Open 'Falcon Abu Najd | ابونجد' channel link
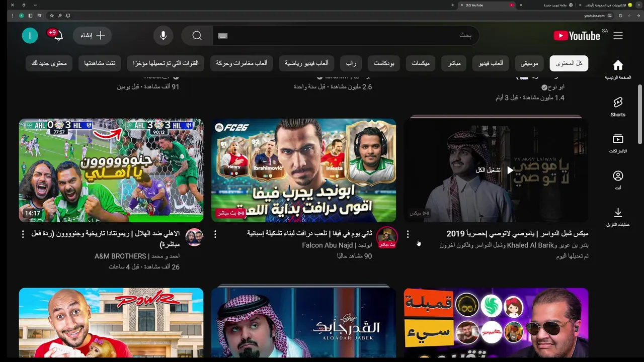The width and height of the screenshot is (644, 362). tap(337, 245)
